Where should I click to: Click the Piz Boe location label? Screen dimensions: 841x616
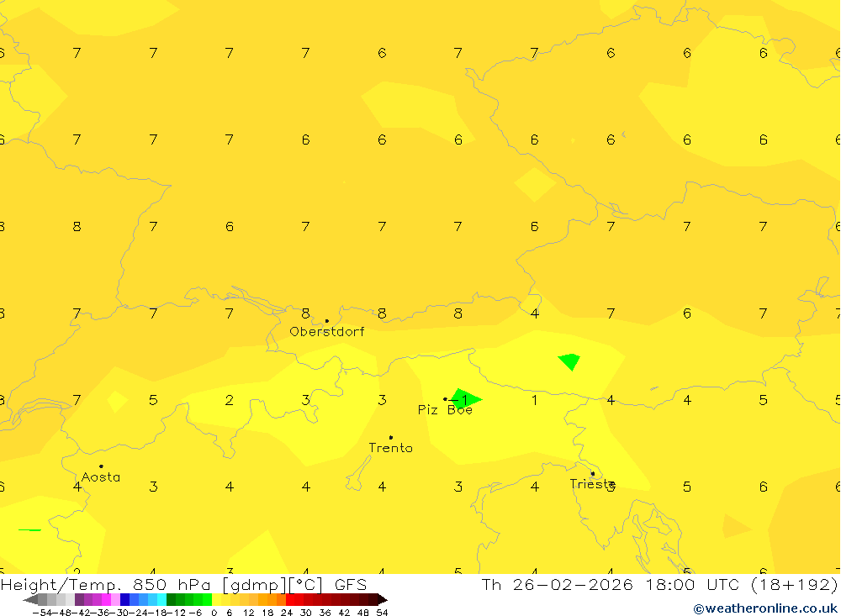click(445, 410)
